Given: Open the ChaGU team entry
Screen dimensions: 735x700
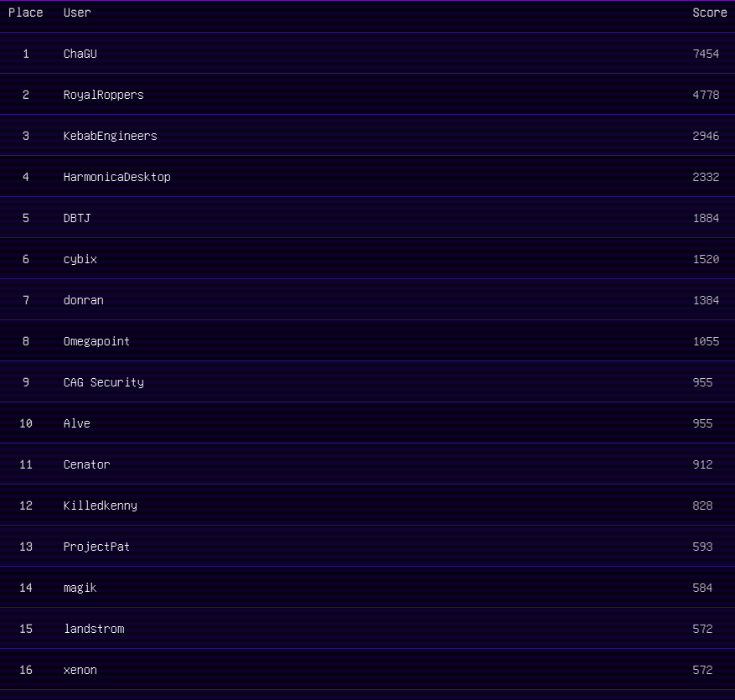Looking at the screenshot, I should coord(80,54).
